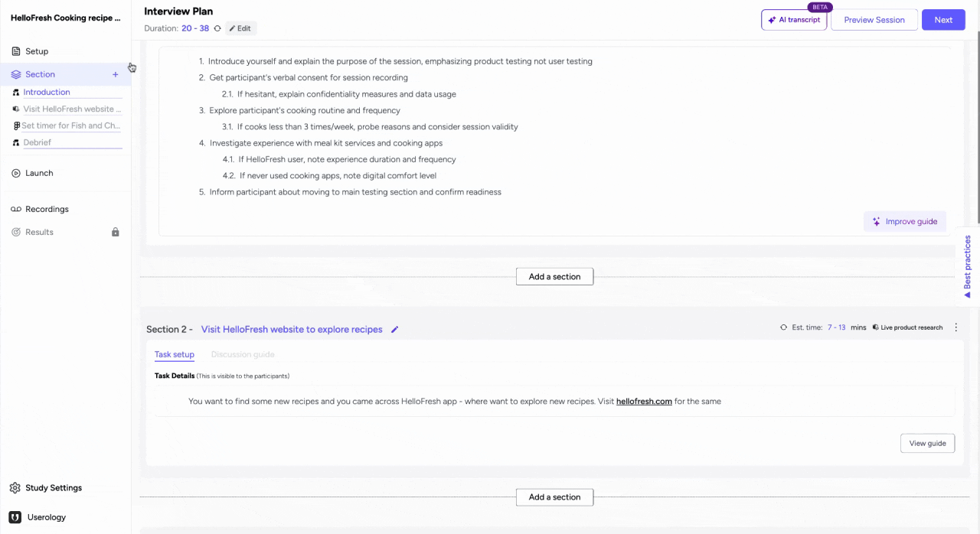
Task: Open the hellofresh.com link
Action: [644, 401]
